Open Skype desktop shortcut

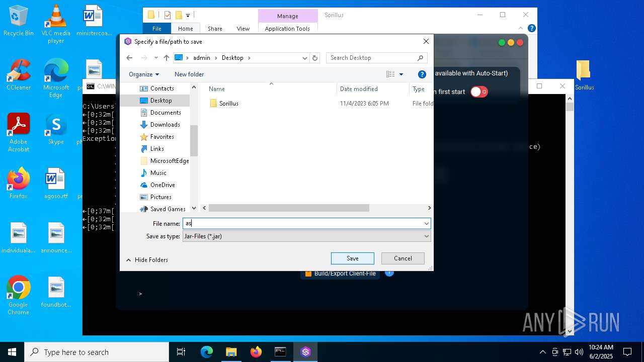[x=56, y=130]
